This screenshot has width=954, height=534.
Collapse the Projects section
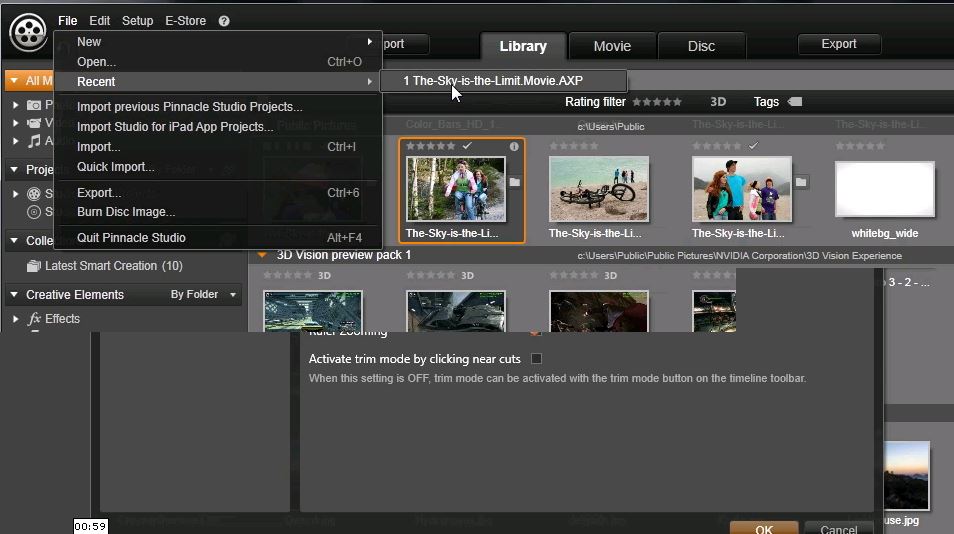click(x=14, y=169)
